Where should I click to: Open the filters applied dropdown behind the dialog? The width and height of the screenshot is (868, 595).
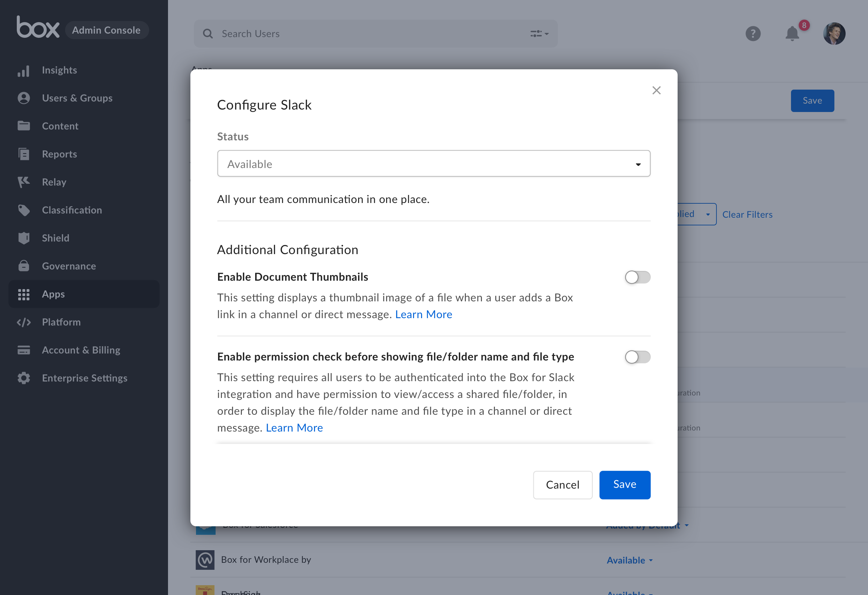coord(697,215)
